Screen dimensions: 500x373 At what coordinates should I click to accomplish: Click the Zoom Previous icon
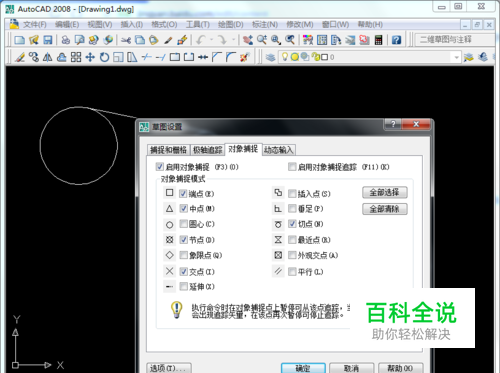pos(290,40)
